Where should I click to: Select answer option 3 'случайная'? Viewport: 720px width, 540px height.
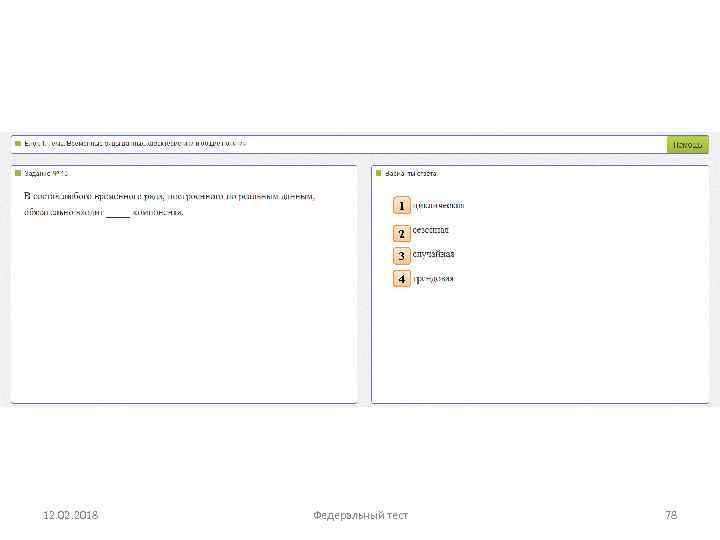(402, 256)
